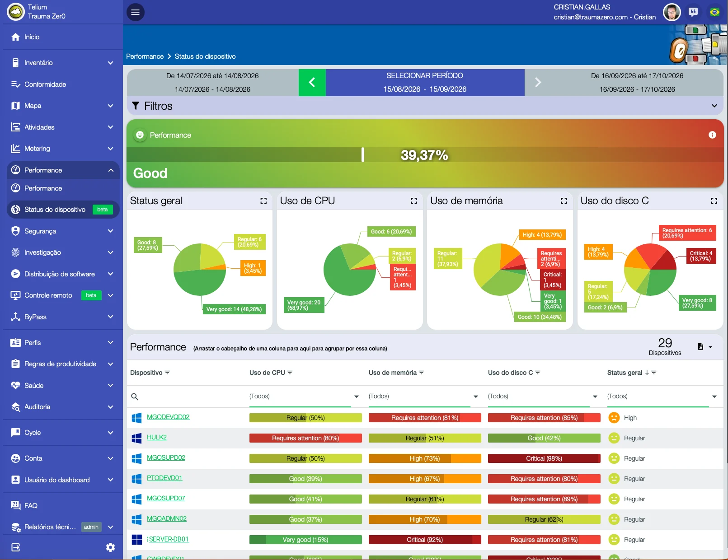
Task: Expand Atividades menu chevron
Action: coord(111,127)
